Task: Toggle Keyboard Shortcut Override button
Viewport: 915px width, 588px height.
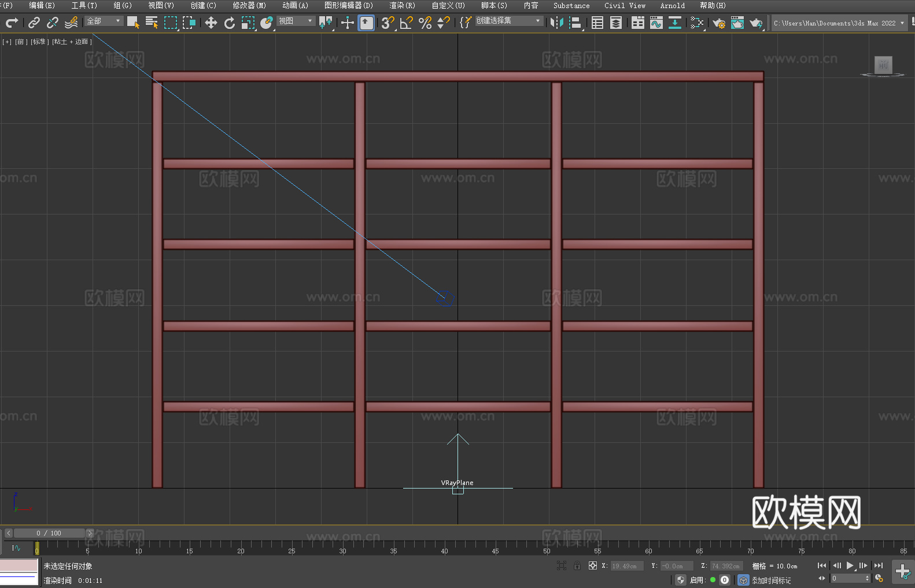Action: pyautogui.click(x=366, y=23)
